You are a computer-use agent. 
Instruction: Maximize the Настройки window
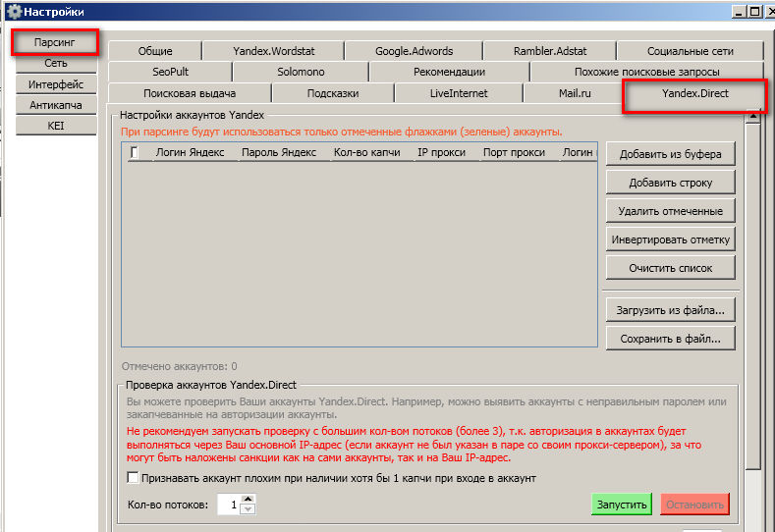pyautogui.click(x=754, y=12)
